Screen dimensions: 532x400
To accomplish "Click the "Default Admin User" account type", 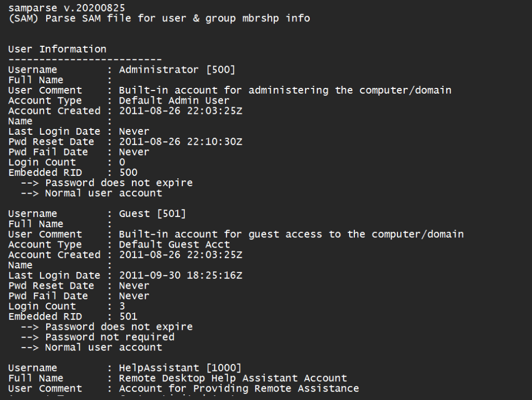I will [x=174, y=100].
